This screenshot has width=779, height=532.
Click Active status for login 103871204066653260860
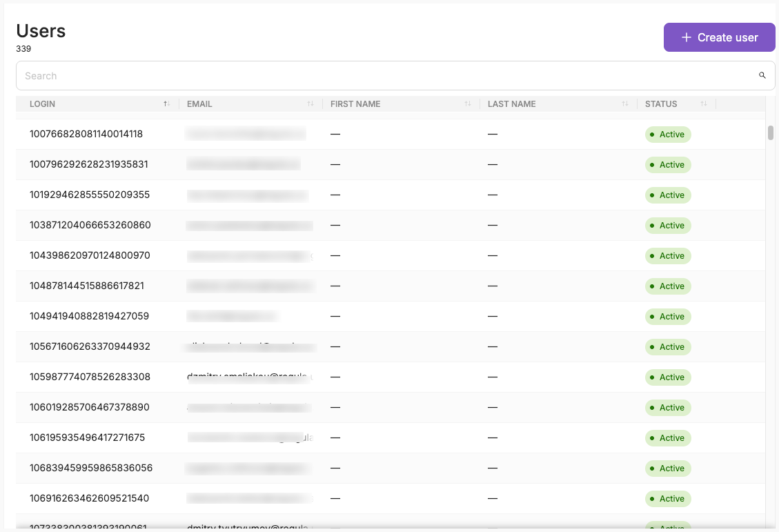coord(668,226)
